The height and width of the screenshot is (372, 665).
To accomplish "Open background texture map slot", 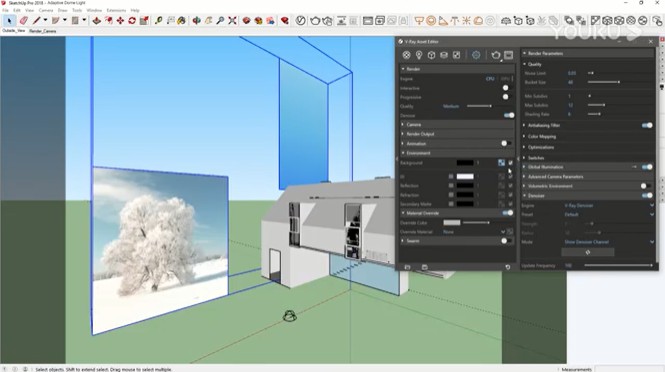I will click(x=501, y=163).
